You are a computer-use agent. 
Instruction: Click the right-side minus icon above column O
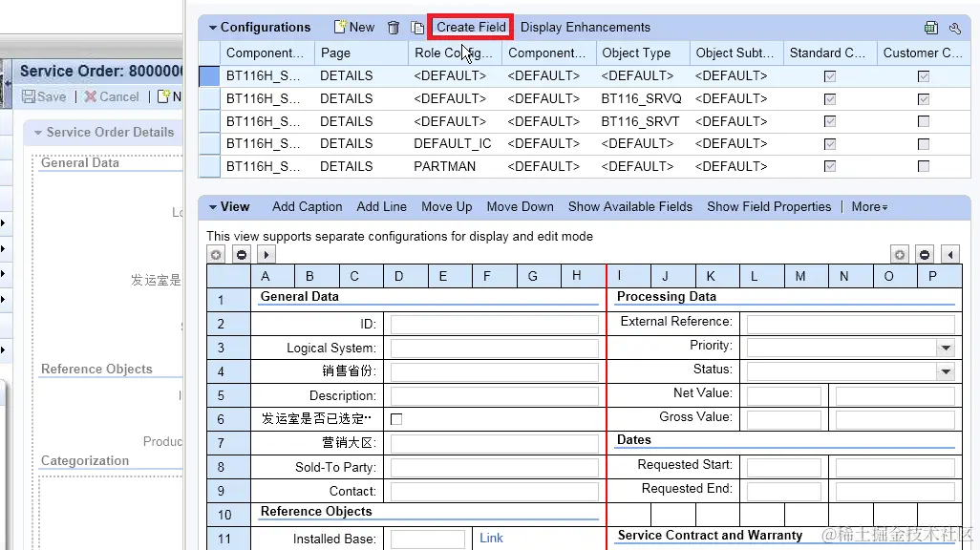pos(925,255)
